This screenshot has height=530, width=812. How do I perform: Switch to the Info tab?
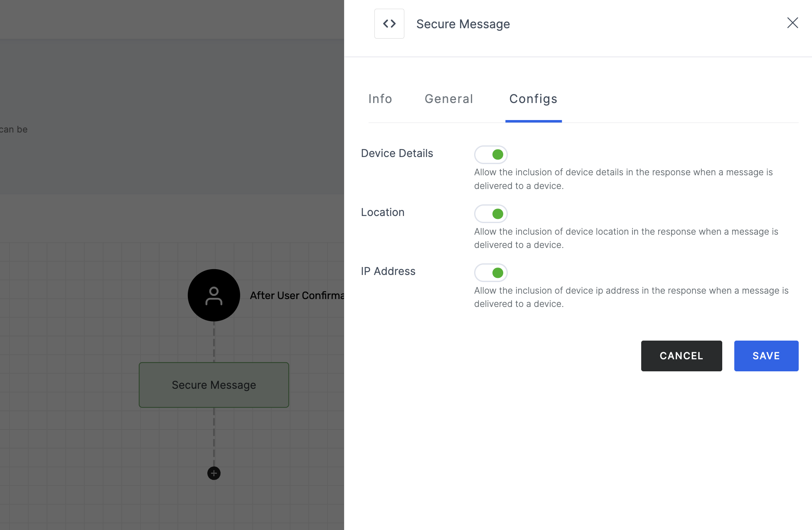(380, 99)
